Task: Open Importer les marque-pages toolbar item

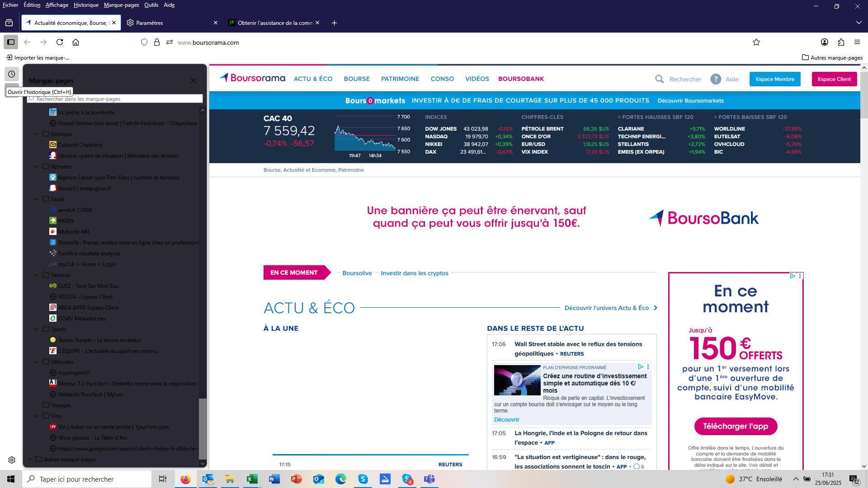Action: [x=38, y=57]
